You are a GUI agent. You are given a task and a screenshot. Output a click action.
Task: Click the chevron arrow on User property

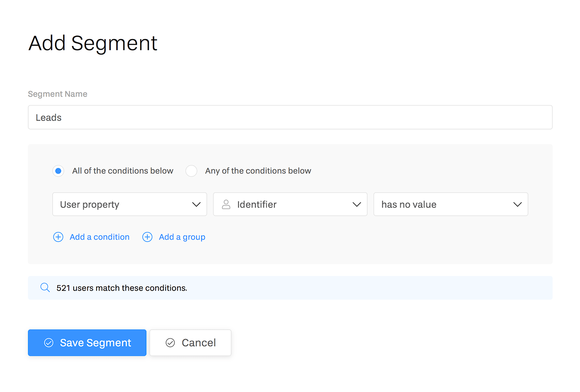click(196, 204)
